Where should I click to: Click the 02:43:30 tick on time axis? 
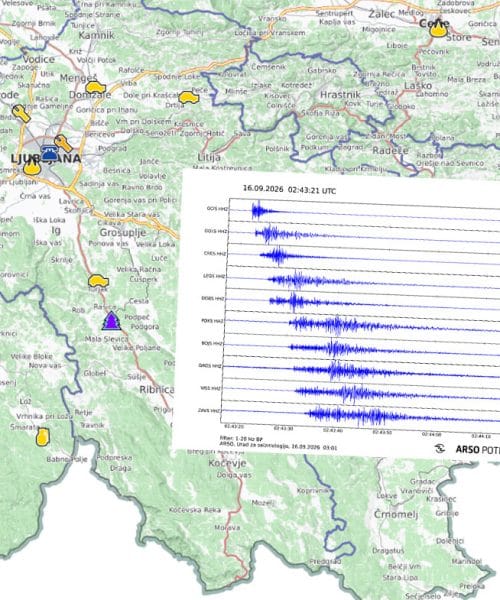point(283,429)
